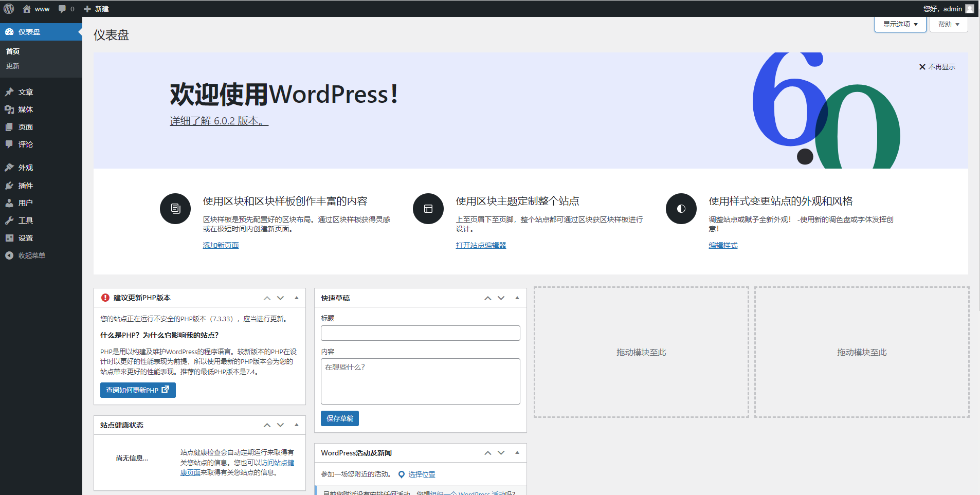
Task: Click the 打开站点编辑器 link
Action: [481, 245]
